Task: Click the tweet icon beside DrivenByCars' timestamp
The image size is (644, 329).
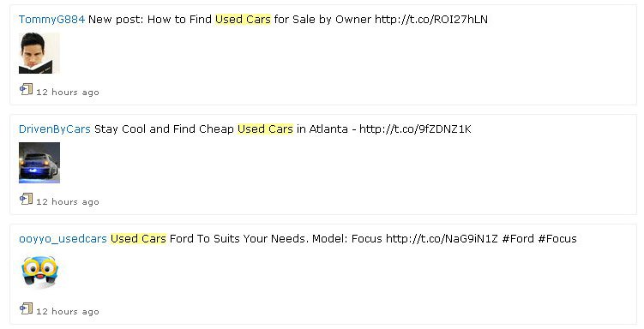Action: pyautogui.click(x=27, y=199)
